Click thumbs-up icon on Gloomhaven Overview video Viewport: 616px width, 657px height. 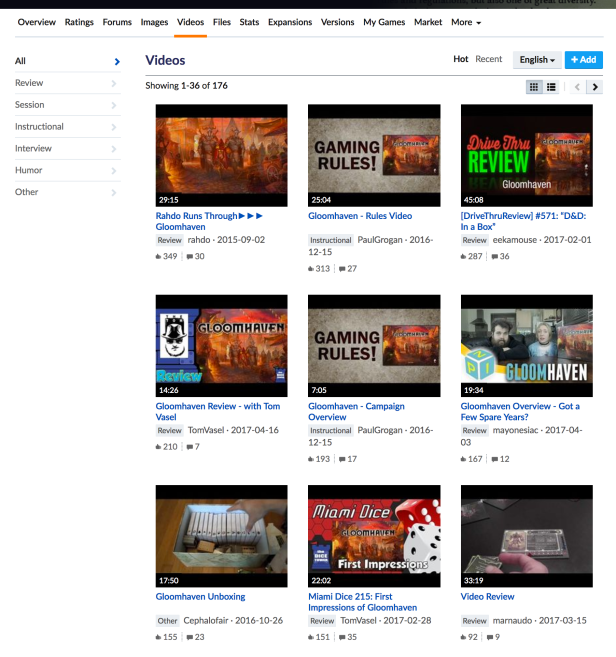tap(463, 459)
